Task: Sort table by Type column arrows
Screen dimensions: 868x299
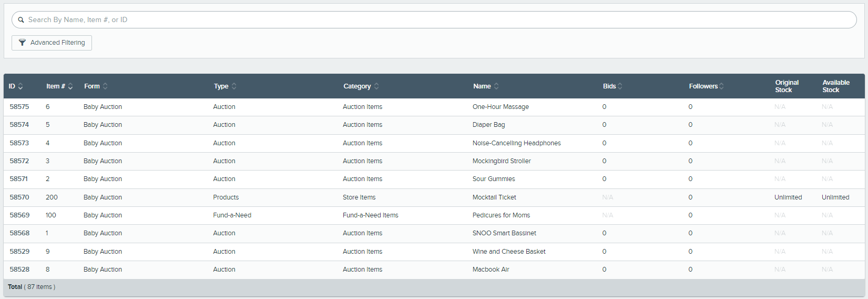Action: point(234,86)
